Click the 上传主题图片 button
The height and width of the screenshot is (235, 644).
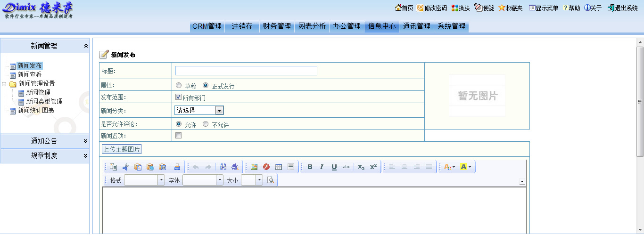click(x=122, y=149)
